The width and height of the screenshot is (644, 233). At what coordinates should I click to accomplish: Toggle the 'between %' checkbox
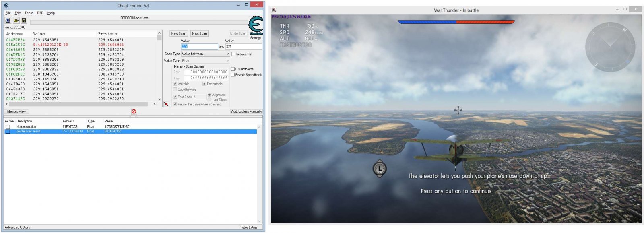coord(233,54)
